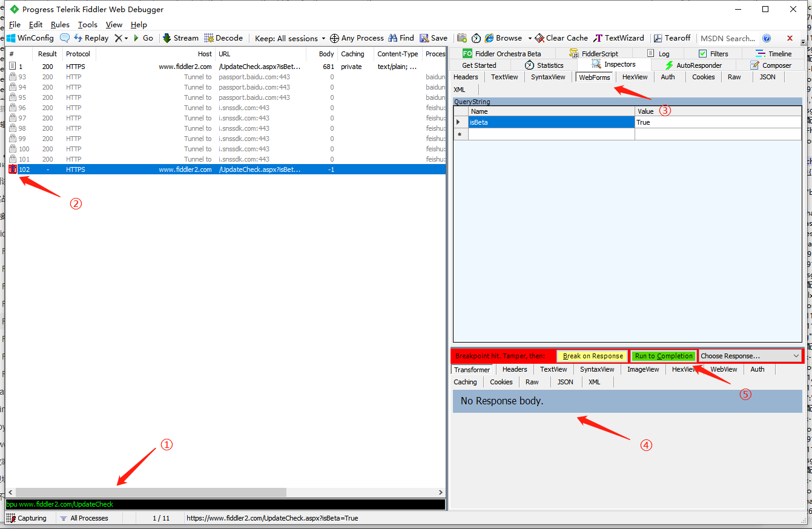
Task: Click the Break on Response button
Action: tap(593, 356)
